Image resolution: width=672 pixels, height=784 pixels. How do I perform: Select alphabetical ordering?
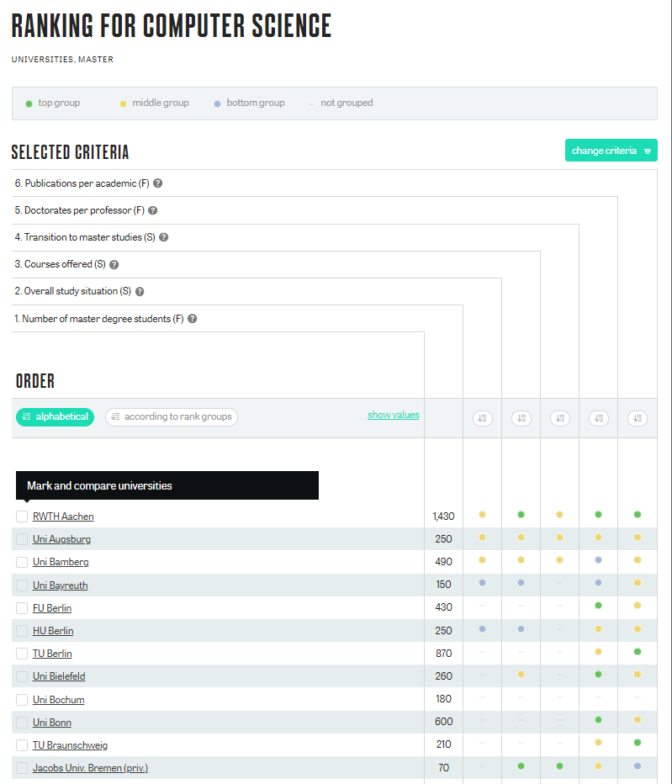point(55,416)
